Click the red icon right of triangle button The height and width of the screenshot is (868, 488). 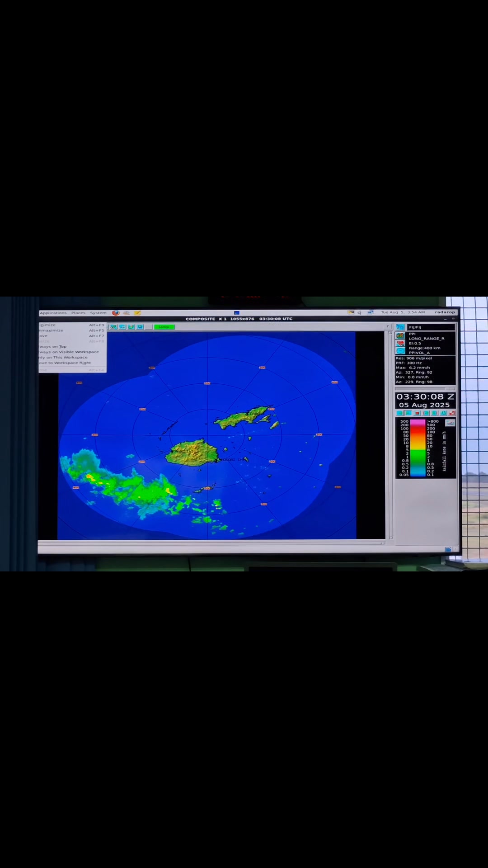(452, 413)
